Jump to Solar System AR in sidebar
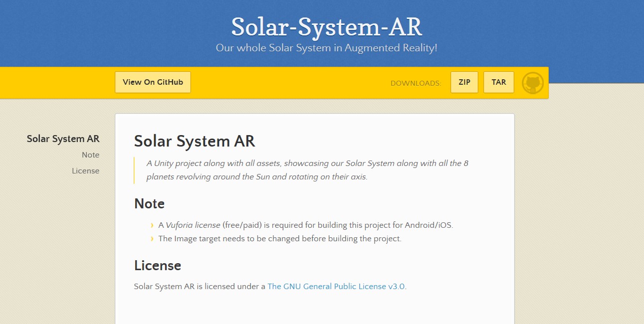Screen dimensions: 644x324 click(63, 139)
